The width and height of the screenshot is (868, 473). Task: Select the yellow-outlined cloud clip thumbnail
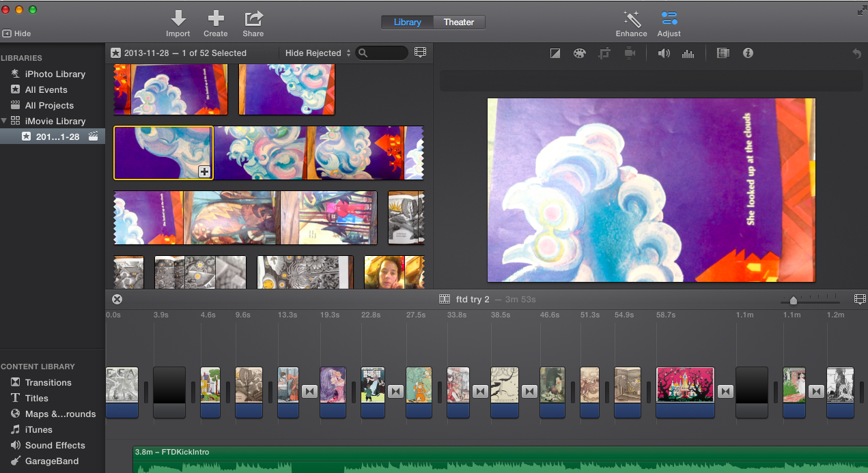point(163,153)
